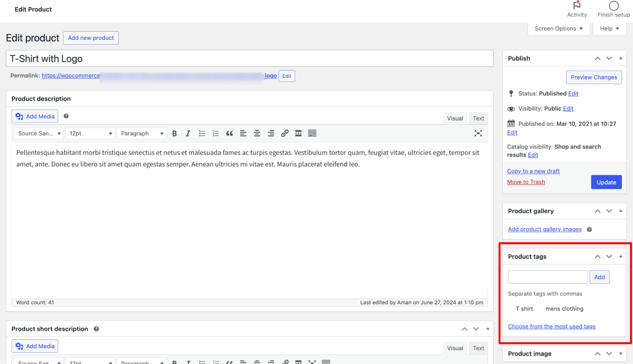
Task: Click the permalink Edit button
Action: pyautogui.click(x=287, y=76)
